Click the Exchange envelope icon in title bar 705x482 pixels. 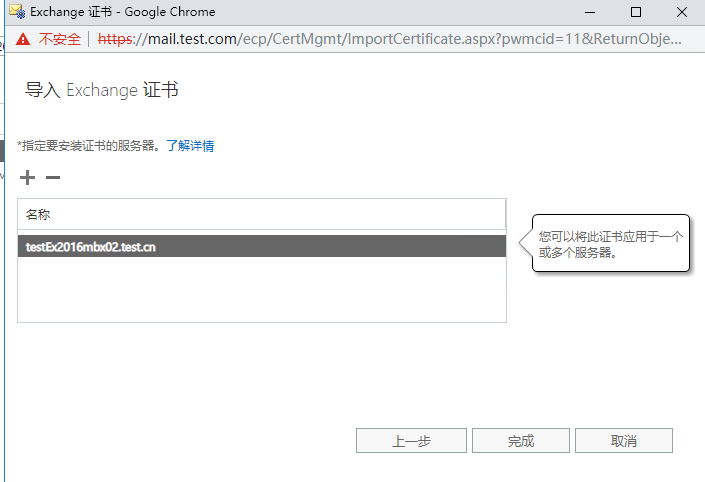click(17, 12)
